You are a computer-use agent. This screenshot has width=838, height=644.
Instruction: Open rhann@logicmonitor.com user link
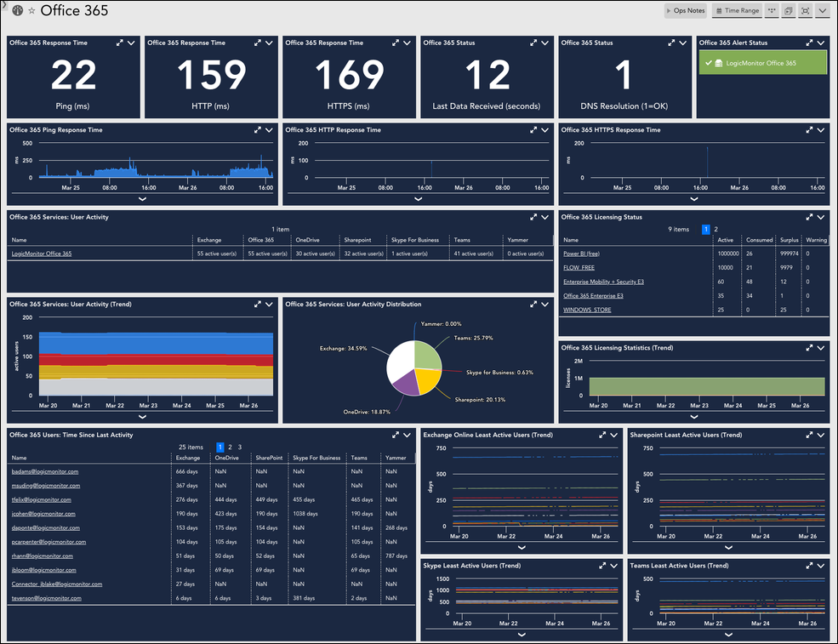[43, 556]
